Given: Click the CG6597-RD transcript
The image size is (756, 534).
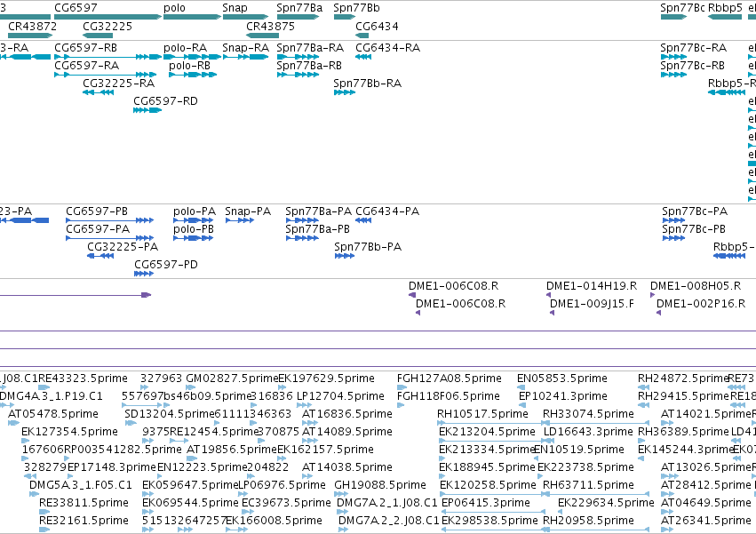Looking at the screenshot, I should pyautogui.click(x=147, y=110).
